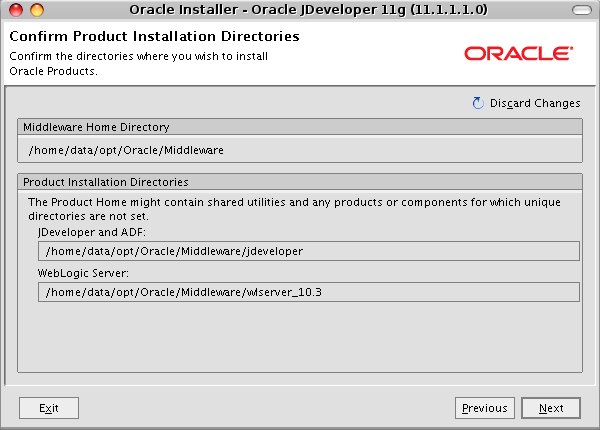The width and height of the screenshot is (600, 430).
Task: Click the 'JDeveloper and ADF:' label
Action: [92, 232]
